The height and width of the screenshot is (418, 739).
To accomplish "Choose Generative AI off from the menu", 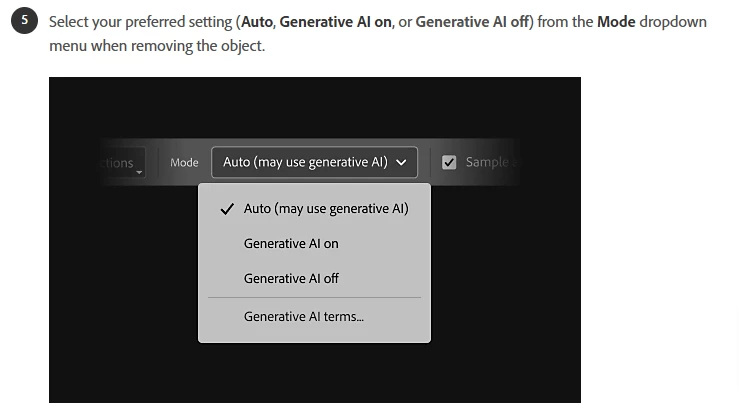I will [291, 278].
